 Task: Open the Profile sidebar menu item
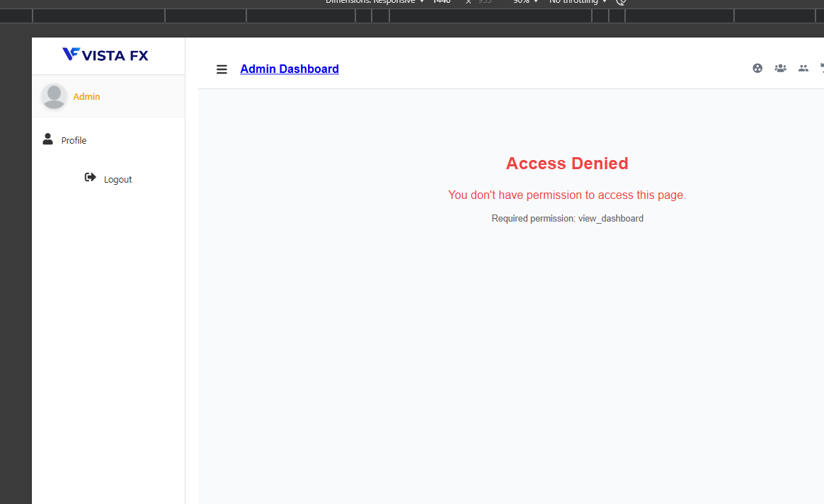point(74,141)
